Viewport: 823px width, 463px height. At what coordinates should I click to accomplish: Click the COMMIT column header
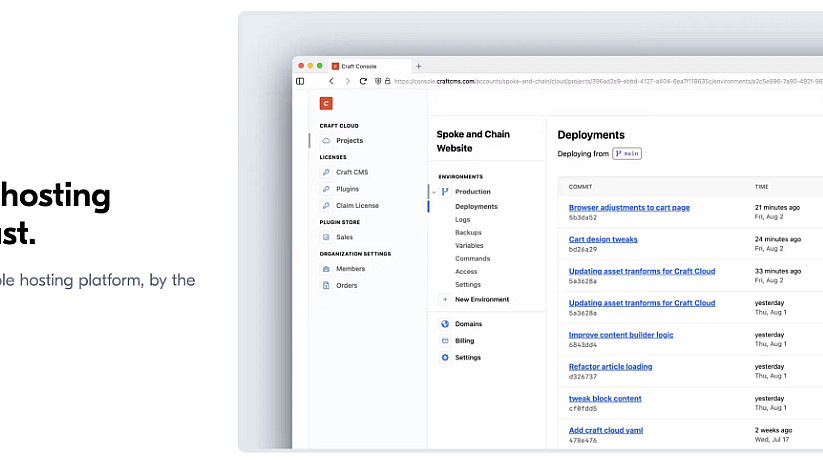(x=580, y=187)
